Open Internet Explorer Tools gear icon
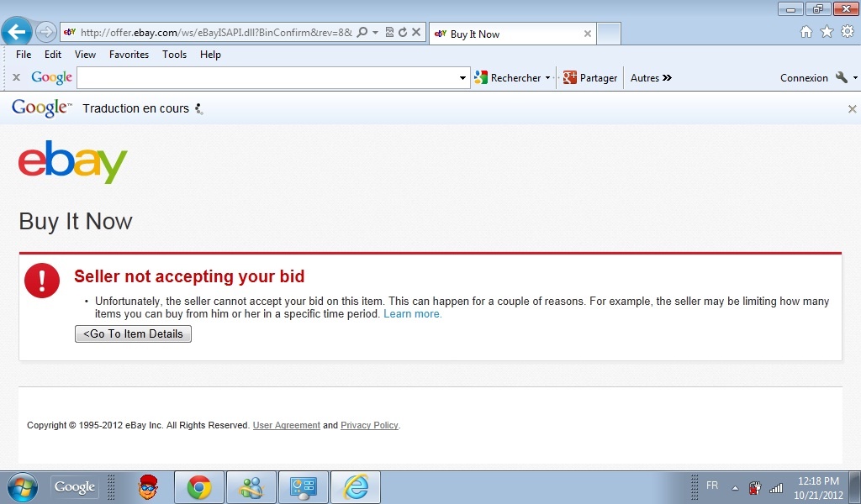 847,32
